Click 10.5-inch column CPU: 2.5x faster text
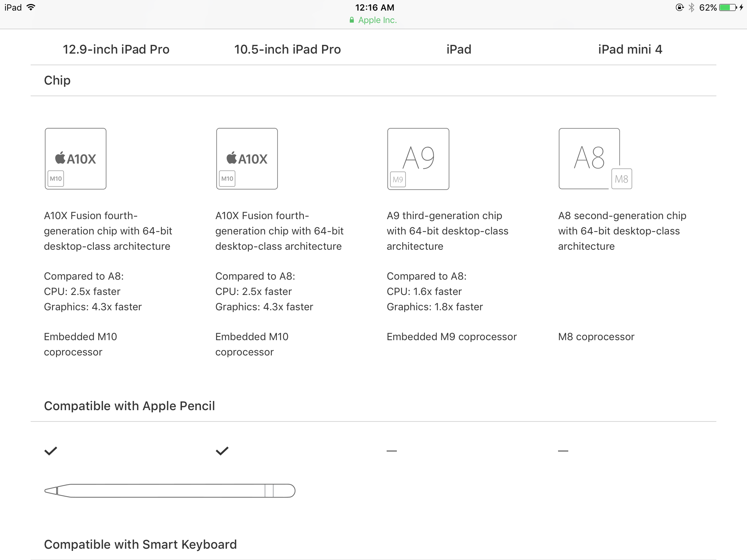This screenshot has height=560, width=747. (x=253, y=291)
